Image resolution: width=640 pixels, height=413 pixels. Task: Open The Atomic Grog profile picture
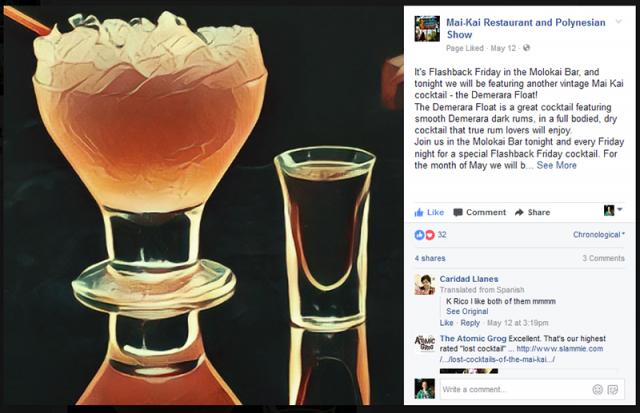tap(424, 344)
